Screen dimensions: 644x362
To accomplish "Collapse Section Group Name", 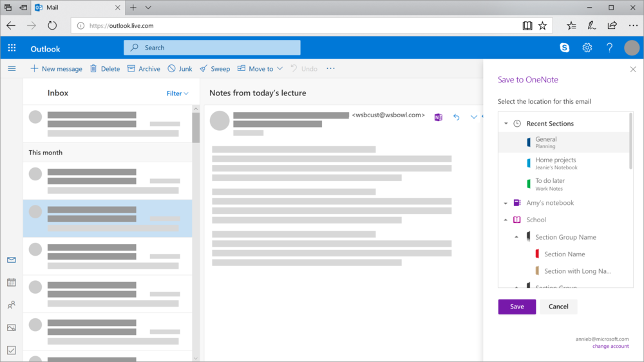I will click(516, 237).
